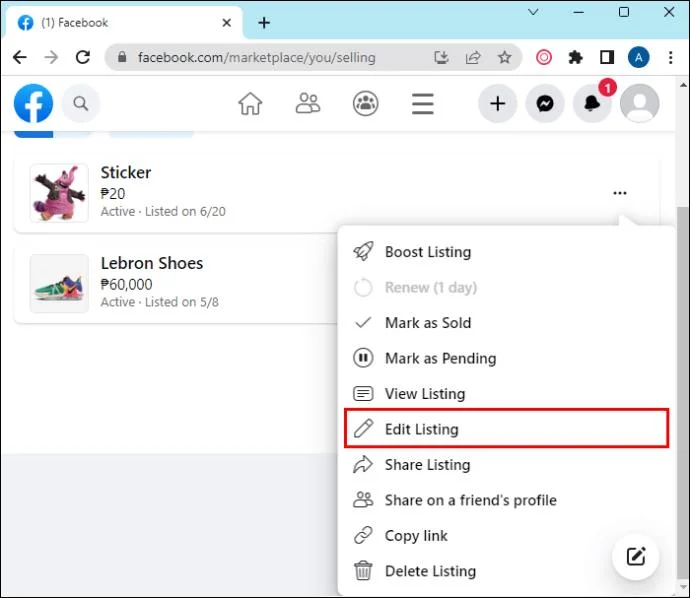690x598 pixels.
Task: Open Chrome's three-dot menu
Action: click(x=671, y=57)
